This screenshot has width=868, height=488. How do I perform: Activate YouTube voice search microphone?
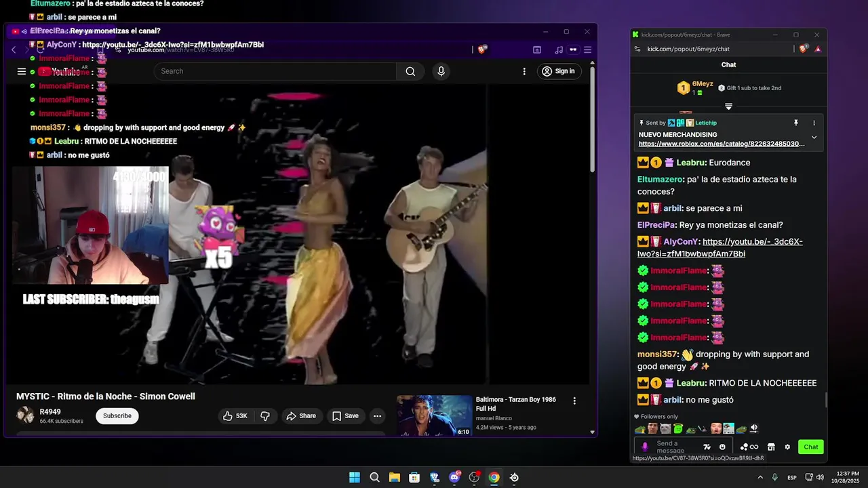[441, 71]
